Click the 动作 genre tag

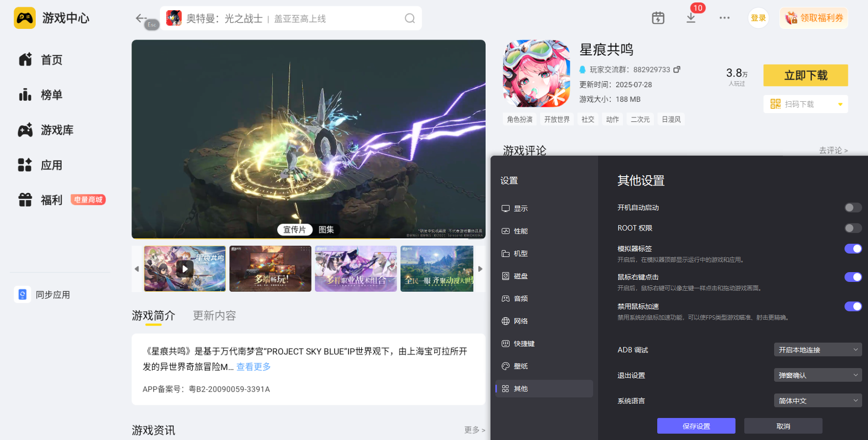613,119
